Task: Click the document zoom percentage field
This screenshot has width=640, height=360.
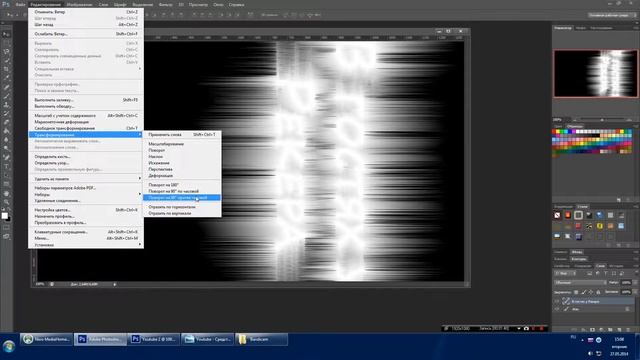Action: click(x=40, y=284)
